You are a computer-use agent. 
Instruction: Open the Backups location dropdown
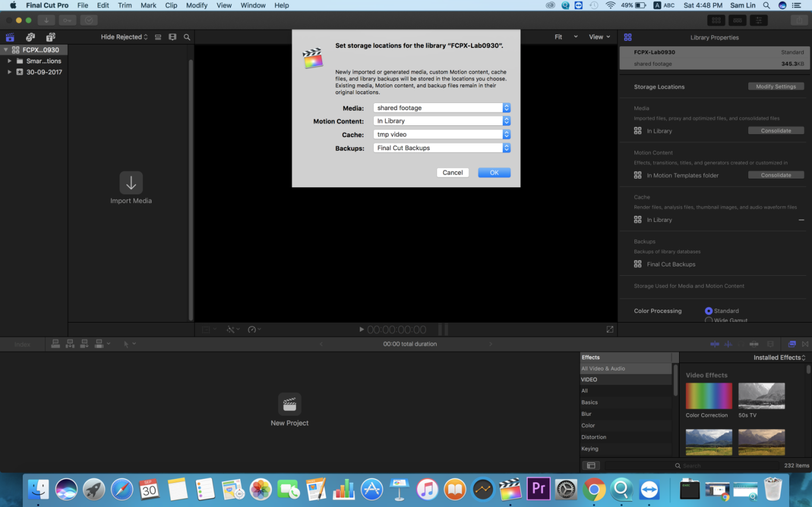(442, 148)
